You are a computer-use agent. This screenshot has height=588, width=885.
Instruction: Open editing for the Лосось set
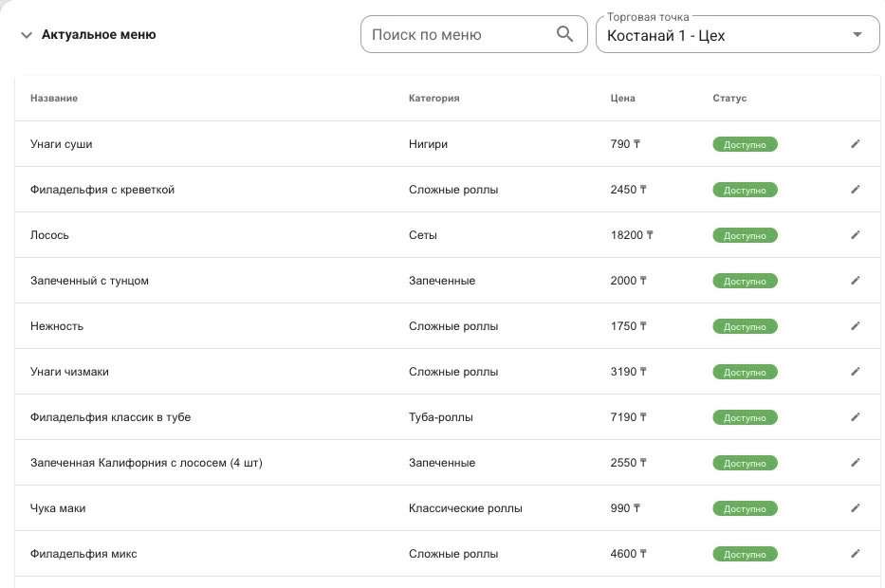coord(855,235)
